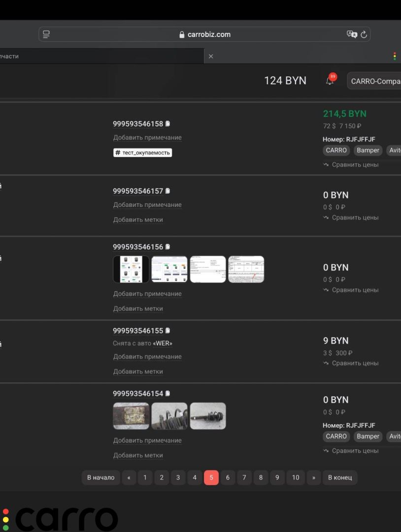Go to the previous page with « arrow
The image size is (401, 532).
pyautogui.click(x=129, y=478)
